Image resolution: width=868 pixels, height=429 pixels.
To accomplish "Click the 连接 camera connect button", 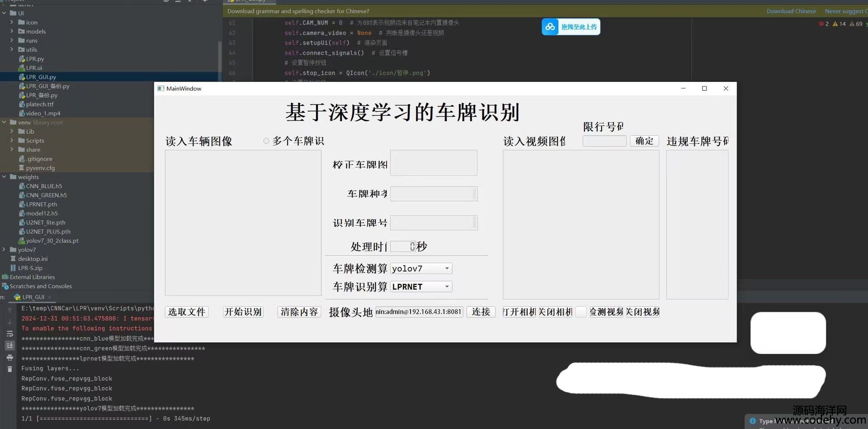I will coord(481,312).
